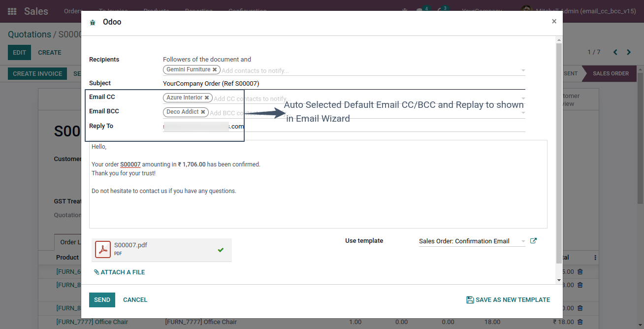644x329 pixels.
Task: Expand the Recipients contacts dropdown arrow
Action: point(523,71)
